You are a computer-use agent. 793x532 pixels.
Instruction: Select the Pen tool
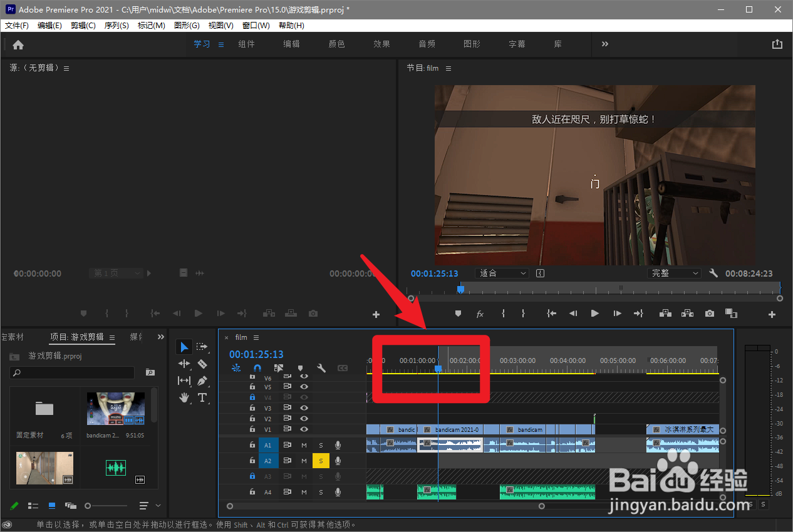(x=202, y=381)
